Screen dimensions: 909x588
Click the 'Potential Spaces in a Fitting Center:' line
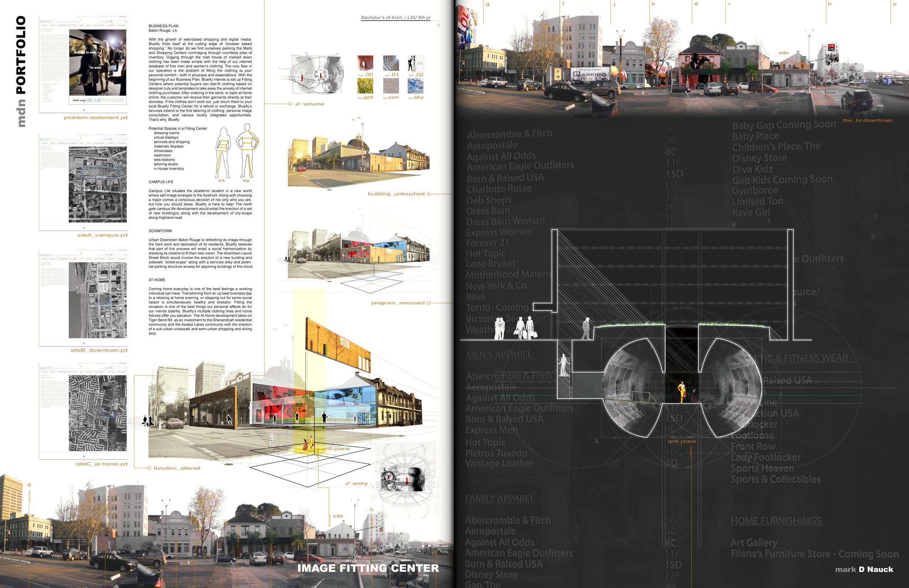(178, 128)
